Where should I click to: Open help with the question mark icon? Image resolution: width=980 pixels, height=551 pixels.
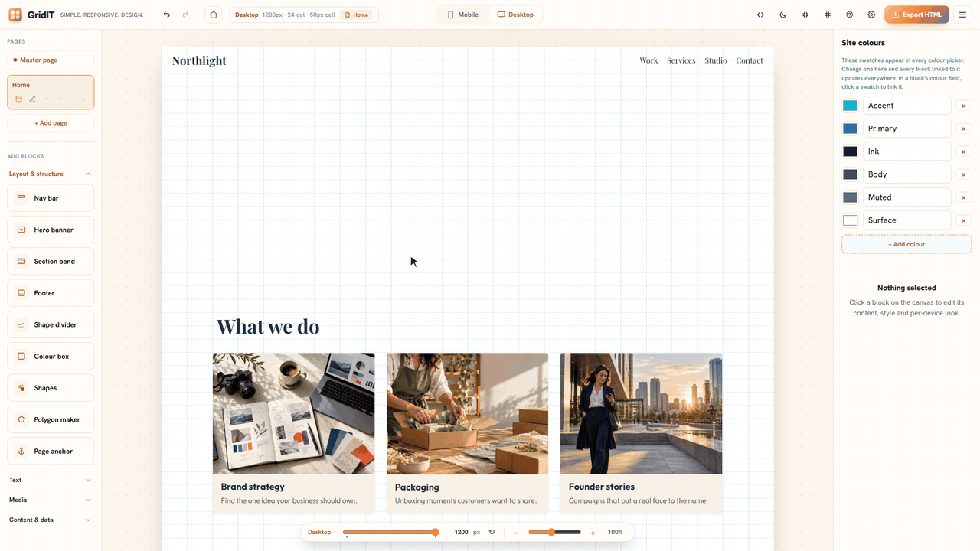click(x=850, y=15)
